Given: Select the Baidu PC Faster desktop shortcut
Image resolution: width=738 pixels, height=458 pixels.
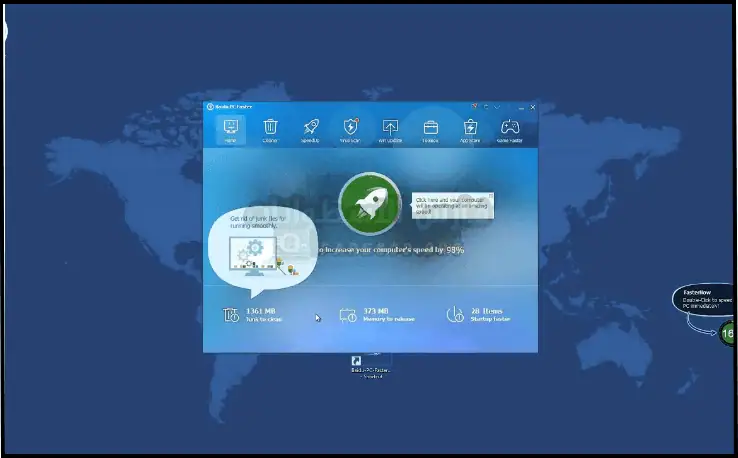Looking at the screenshot, I should pyautogui.click(x=356, y=364).
